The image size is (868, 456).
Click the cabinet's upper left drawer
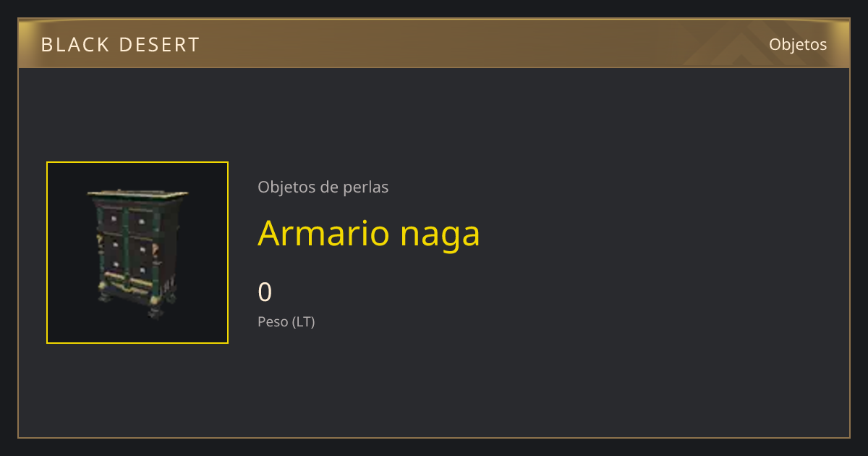(x=112, y=218)
